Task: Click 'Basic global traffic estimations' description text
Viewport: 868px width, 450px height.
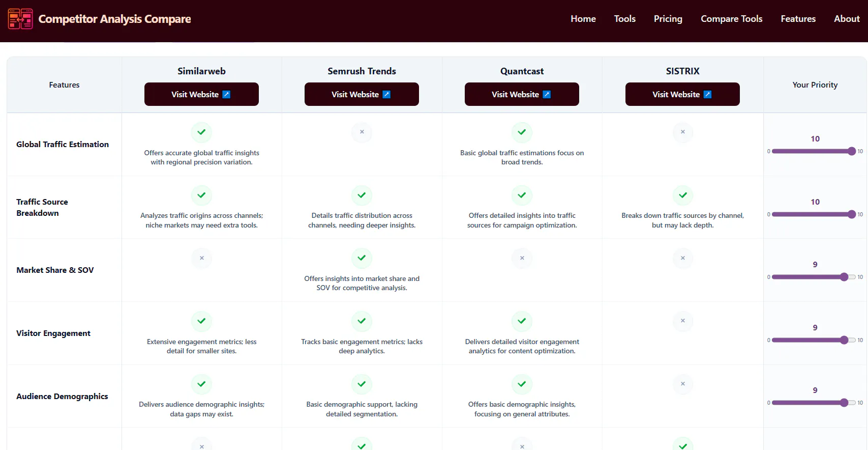Action: click(x=522, y=157)
